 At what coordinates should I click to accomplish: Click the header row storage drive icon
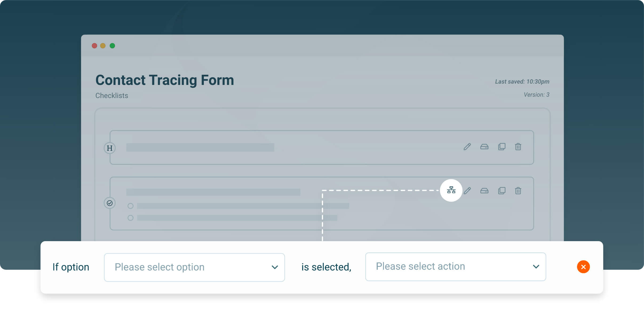coord(484,147)
